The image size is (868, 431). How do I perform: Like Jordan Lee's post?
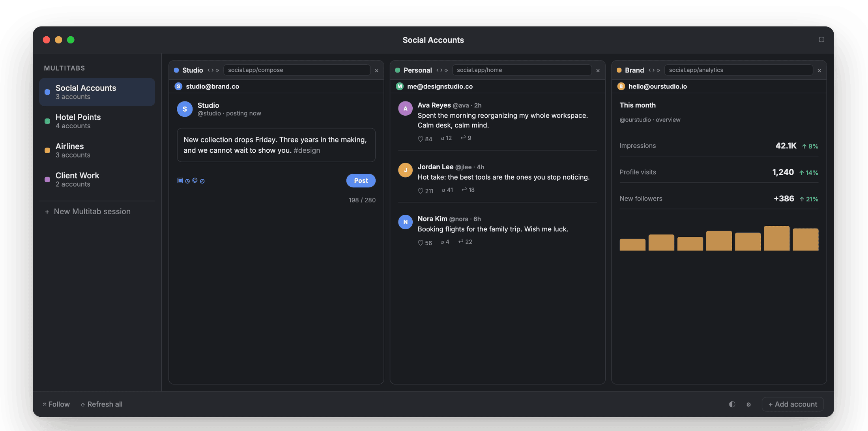425,191
